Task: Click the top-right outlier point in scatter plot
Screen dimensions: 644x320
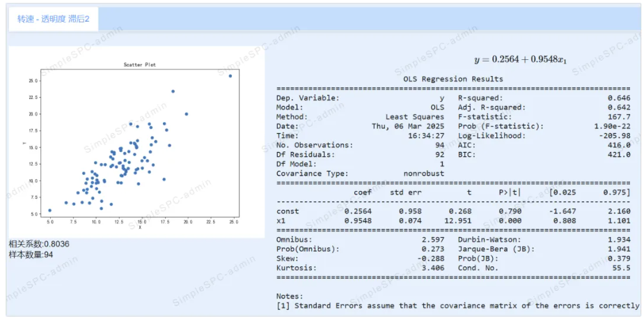Action: click(x=230, y=76)
